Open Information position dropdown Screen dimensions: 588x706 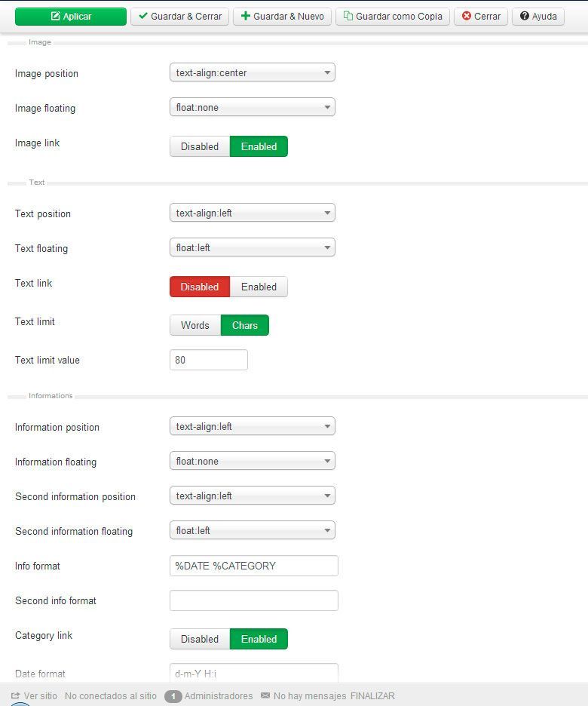coord(253,426)
